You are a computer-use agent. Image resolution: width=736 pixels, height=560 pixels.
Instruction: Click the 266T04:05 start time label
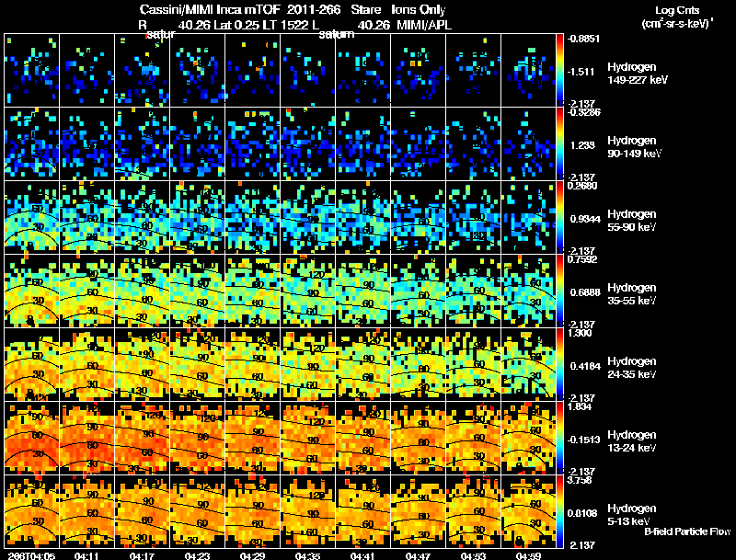(31, 555)
